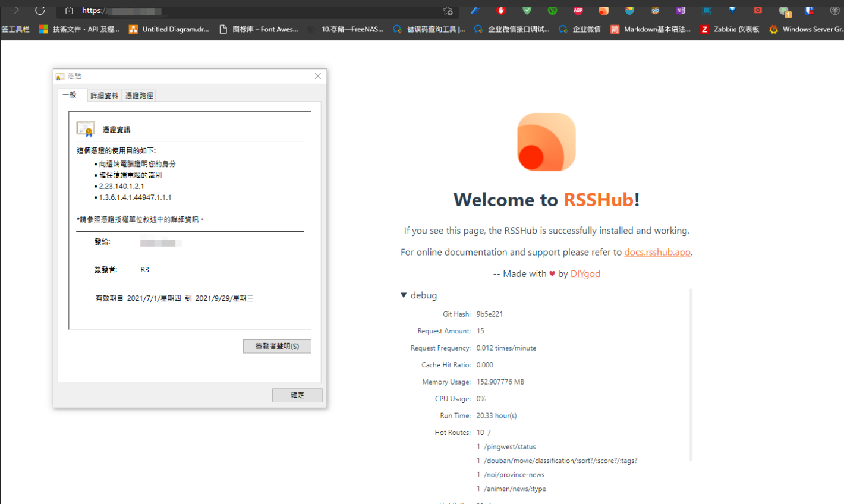Click Request Frequency 0.012 times/minute

pyautogui.click(x=506, y=348)
